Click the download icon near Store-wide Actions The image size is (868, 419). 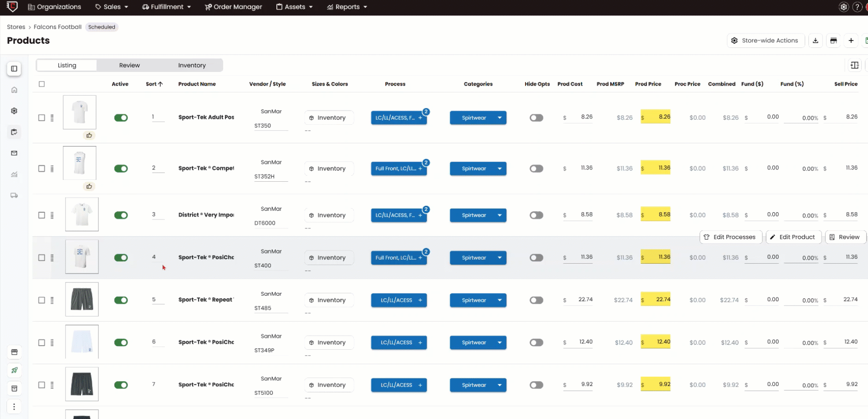click(x=815, y=41)
